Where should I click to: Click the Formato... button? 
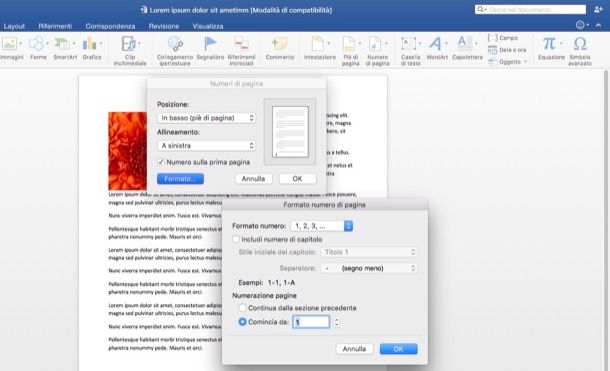point(180,178)
